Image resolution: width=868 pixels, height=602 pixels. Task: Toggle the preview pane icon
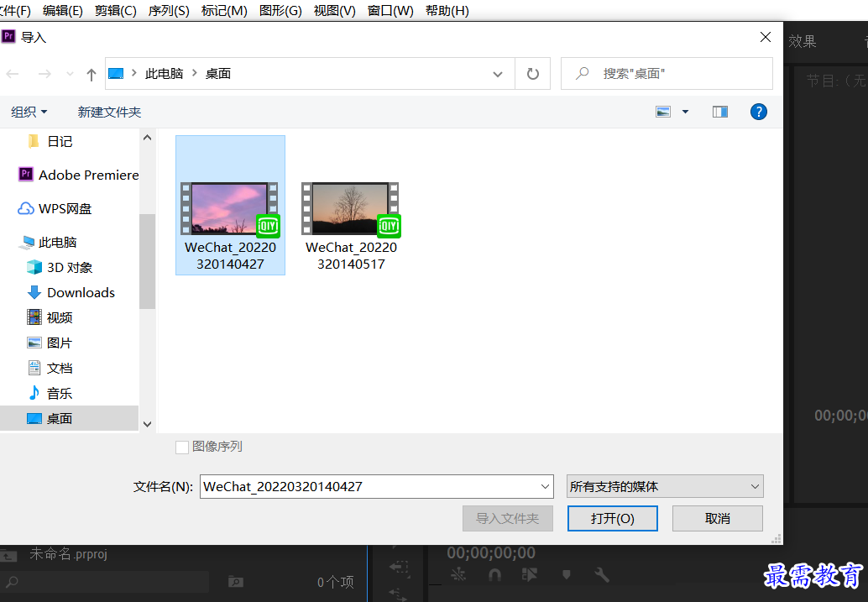pyautogui.click(x=720, y=112)
